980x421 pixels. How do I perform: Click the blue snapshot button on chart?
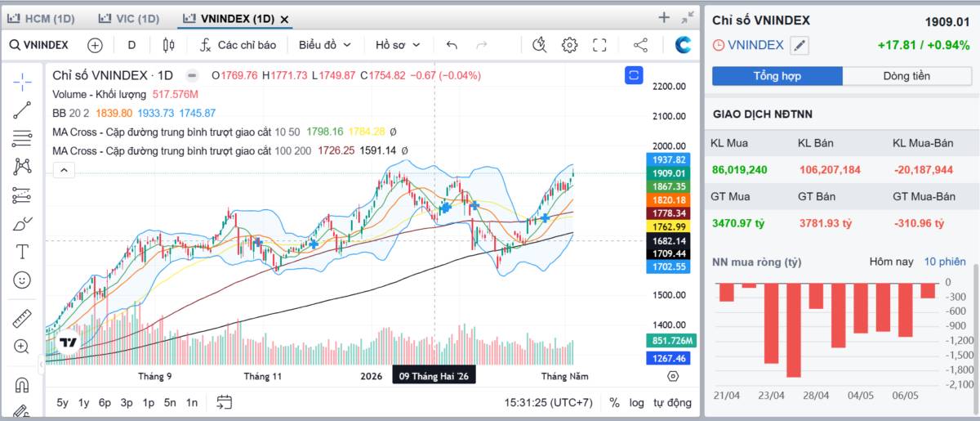coord(634,75)
